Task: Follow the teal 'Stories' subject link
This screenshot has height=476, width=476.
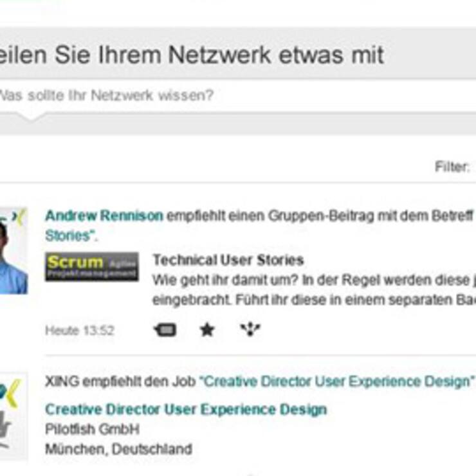Action: coord(69,235)
